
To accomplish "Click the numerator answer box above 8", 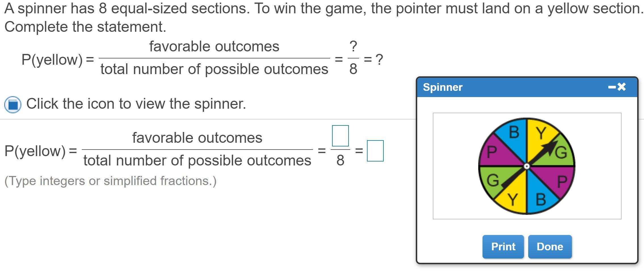I will click(x=340, y=136).
